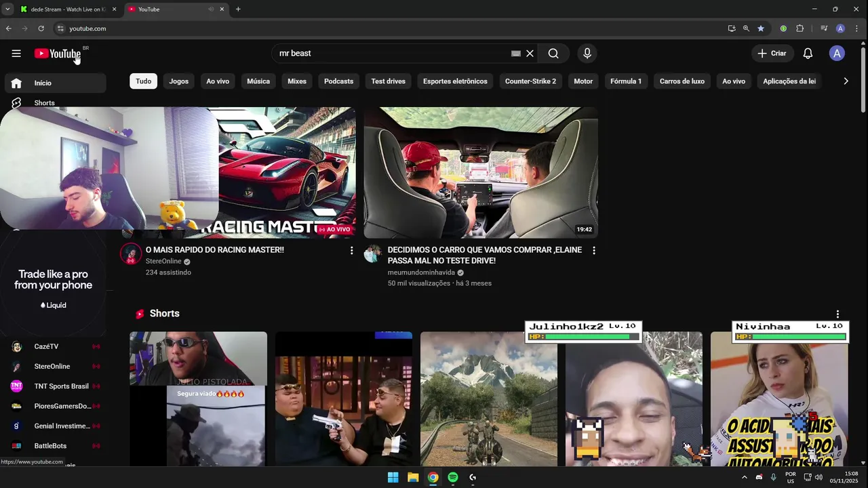The image size is (868, 488).
Task: Open the Shorts section options menu
Action: click(x=837, y=314)
